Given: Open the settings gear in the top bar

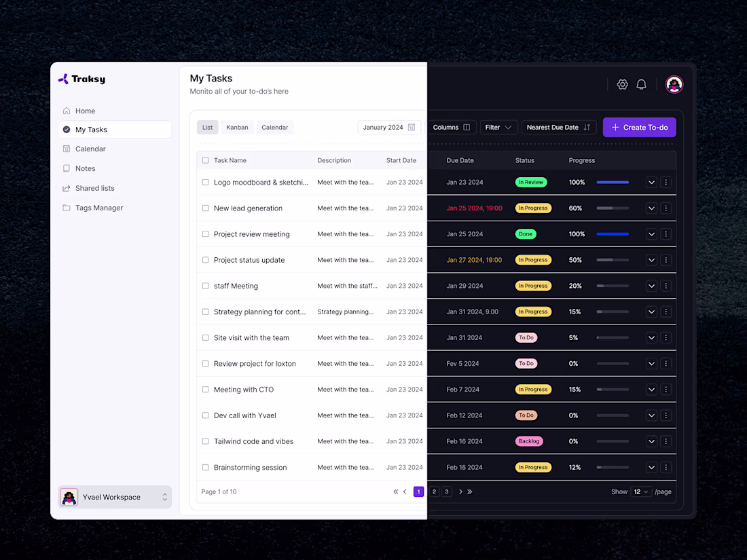Looking at the screenshot, I should click(x=622, y=84).
